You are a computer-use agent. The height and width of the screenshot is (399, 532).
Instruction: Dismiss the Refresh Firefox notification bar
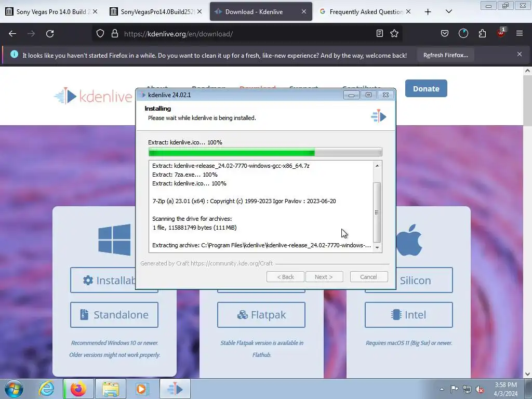click(x=520, y=54)
